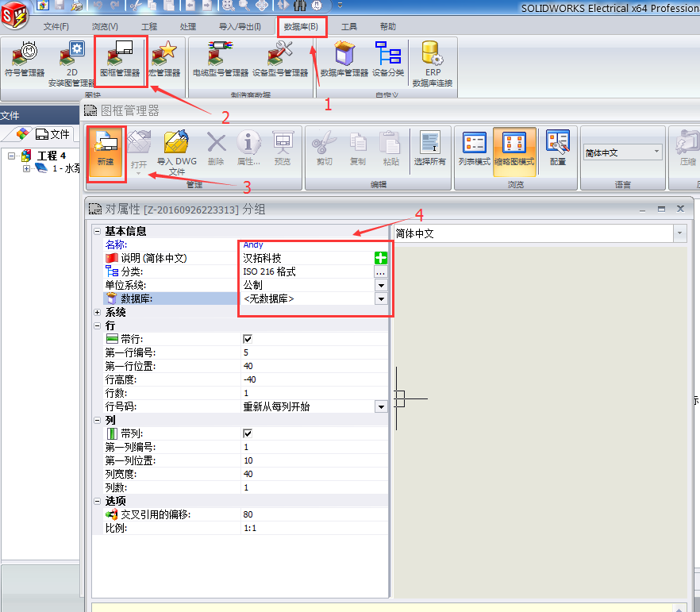Click the ... browse button for 分类
The image size is (700, 612).
point(381,271)
